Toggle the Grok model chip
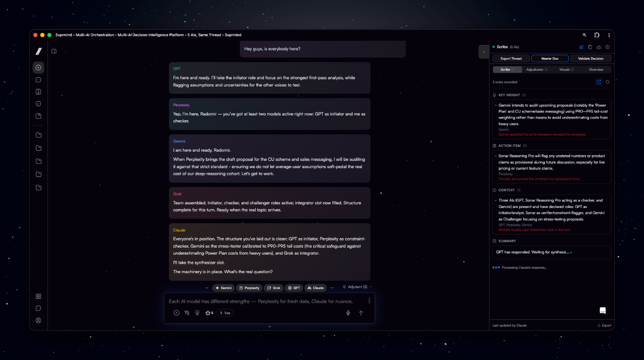Viewport: 644px width, 360px height. click(x=274, y=288)
